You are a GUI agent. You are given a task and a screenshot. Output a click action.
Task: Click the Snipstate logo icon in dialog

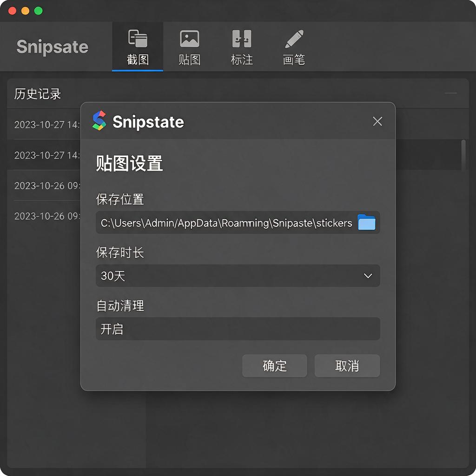click(x=99, y=120)
